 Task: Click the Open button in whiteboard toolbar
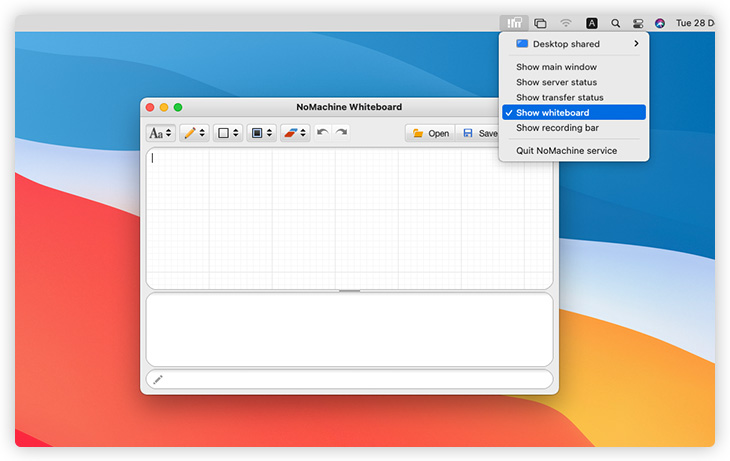(x=431, y=133)
